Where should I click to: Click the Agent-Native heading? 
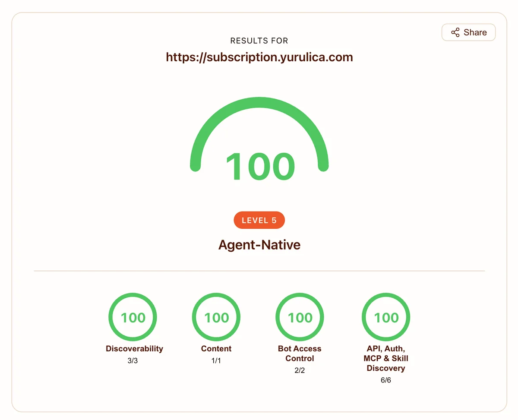259,245
